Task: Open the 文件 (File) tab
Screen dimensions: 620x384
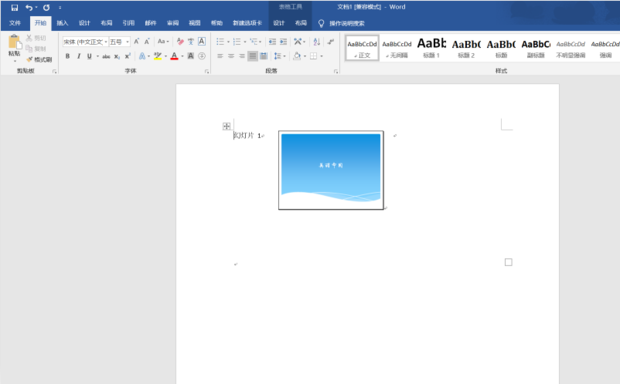Action: [x=15, y=23]
